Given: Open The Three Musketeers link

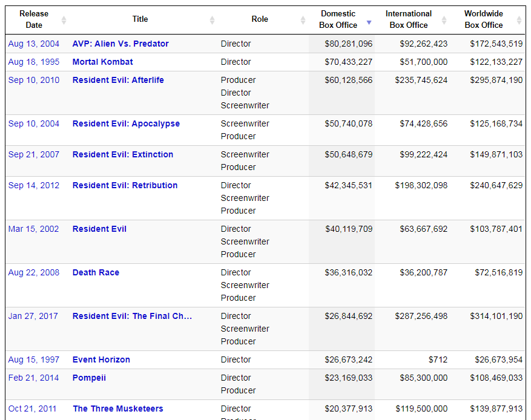Looking at the screenshot, I should click(x=117, y=409).
